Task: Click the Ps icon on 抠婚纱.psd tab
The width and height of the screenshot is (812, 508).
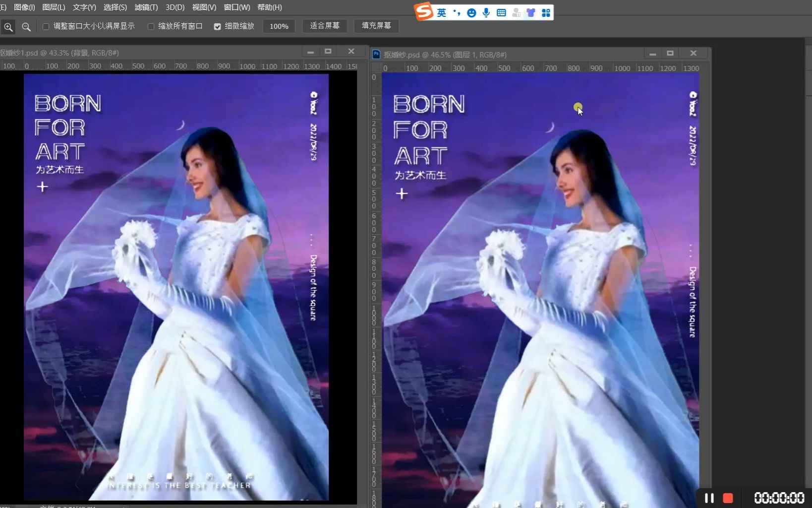Action: (376, 54)
